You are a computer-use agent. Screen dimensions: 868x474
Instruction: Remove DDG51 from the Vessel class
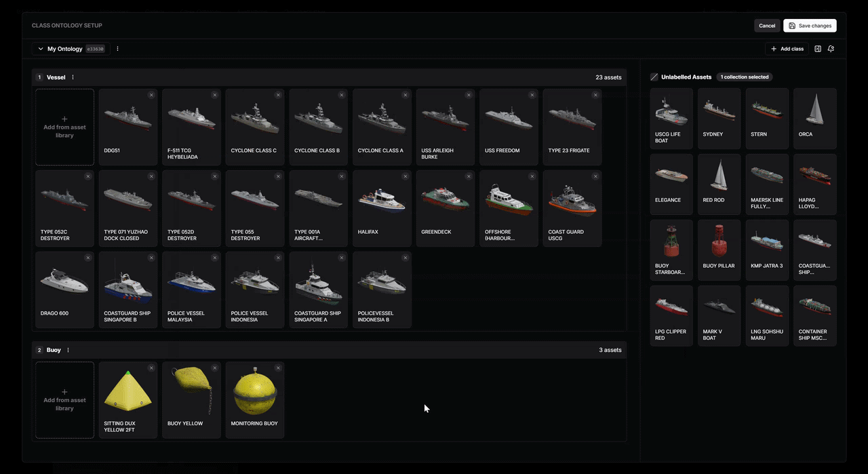(151, 95)
